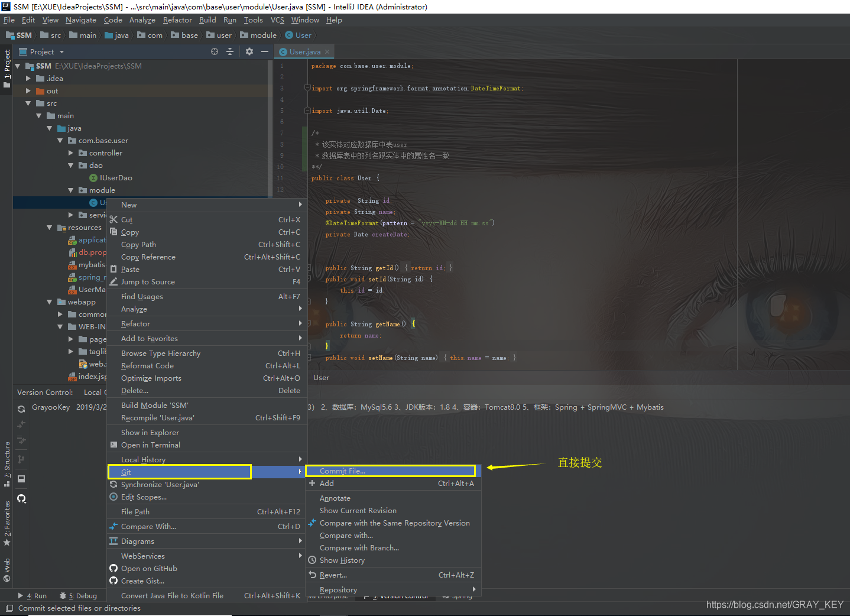Click the Compare with Same Repository Version icon
This screenshot has width=850, height=616.
tap(312, 523)
